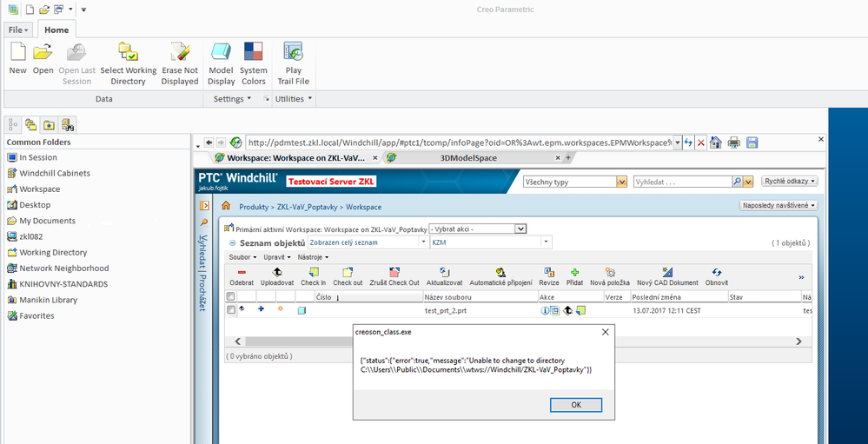The width and height of the screenshot is (868, 444).
Task: Click the Check In toolbar icon
Action: 313,273
